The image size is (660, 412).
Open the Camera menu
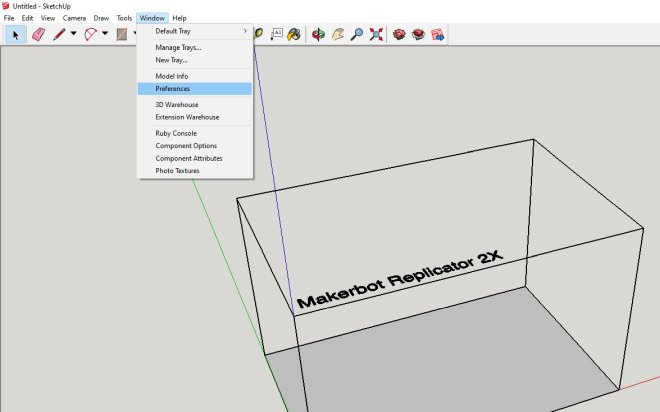(74, 18)
